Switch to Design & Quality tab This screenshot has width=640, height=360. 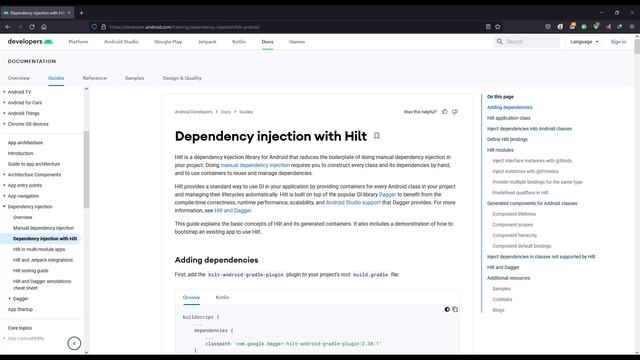tap(182, 78)
